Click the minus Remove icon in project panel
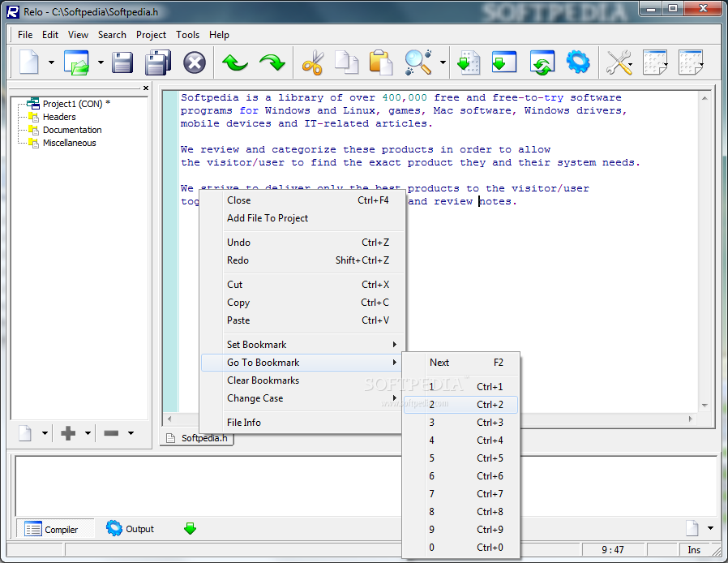 tap(111, 433)
